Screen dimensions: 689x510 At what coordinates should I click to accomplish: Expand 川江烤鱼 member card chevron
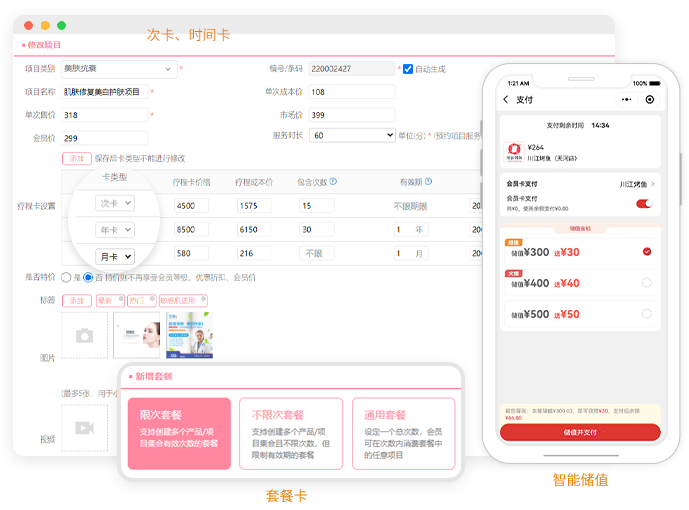653,184
